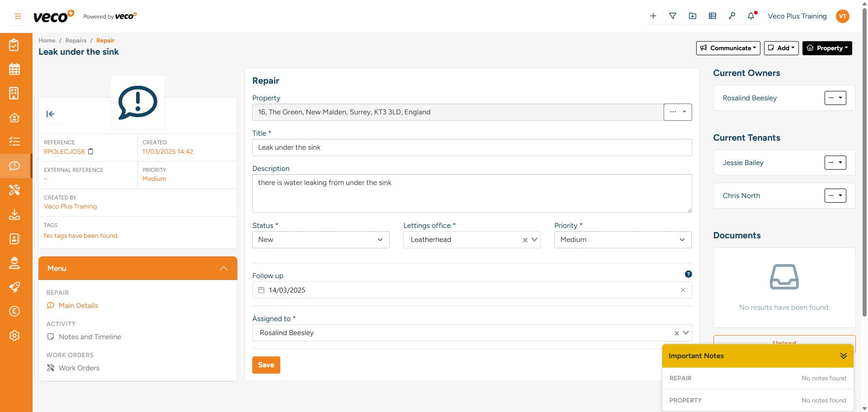Collapse the orange Menu panel
This screenshot has width=868, height=412.
(224, 268)
